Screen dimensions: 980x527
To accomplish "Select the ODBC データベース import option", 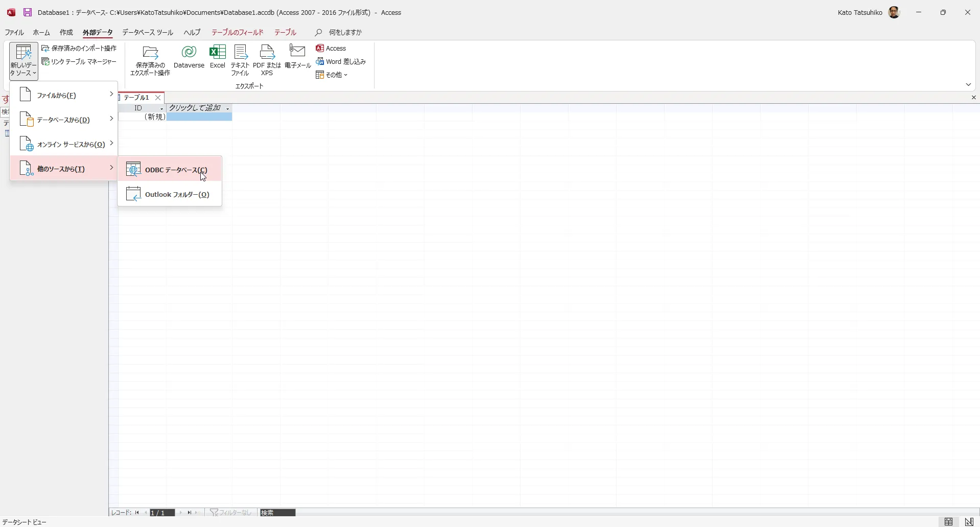I will tap(176, 169).
